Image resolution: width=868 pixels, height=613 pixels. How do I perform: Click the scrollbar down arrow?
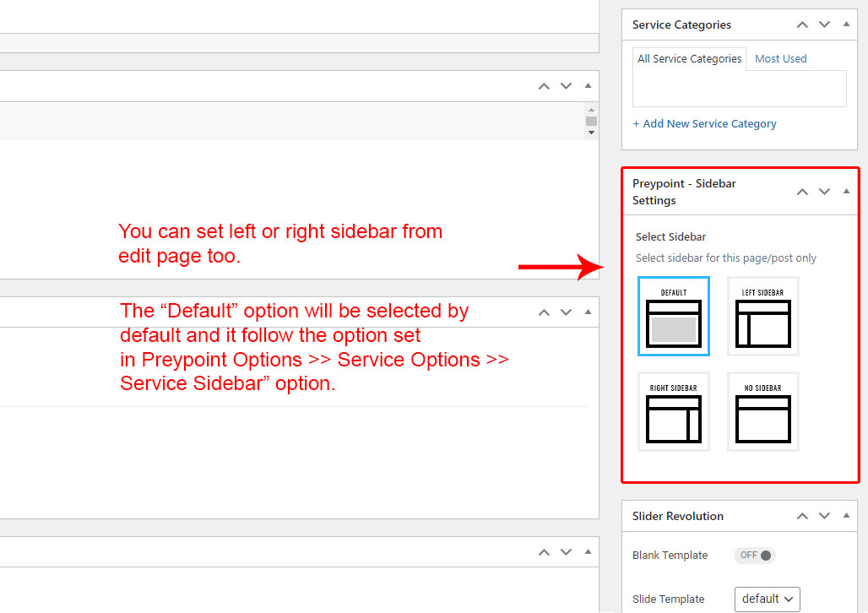click(591, 133)
